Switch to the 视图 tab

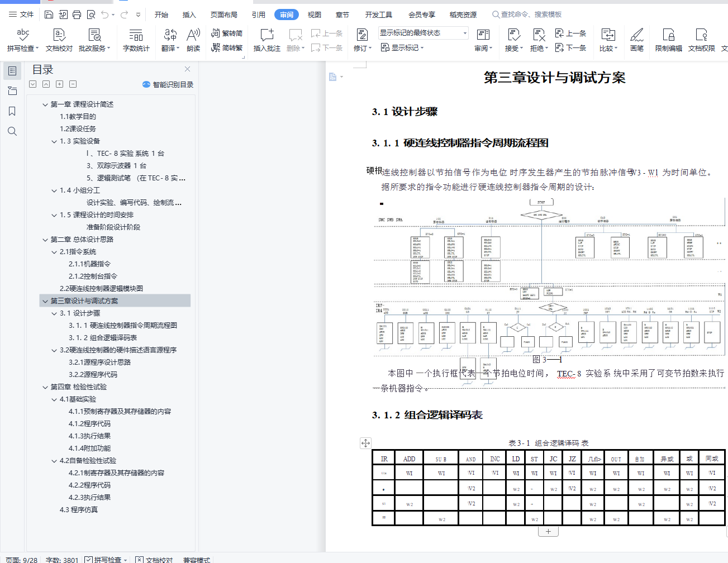click(x=315, y=15)
